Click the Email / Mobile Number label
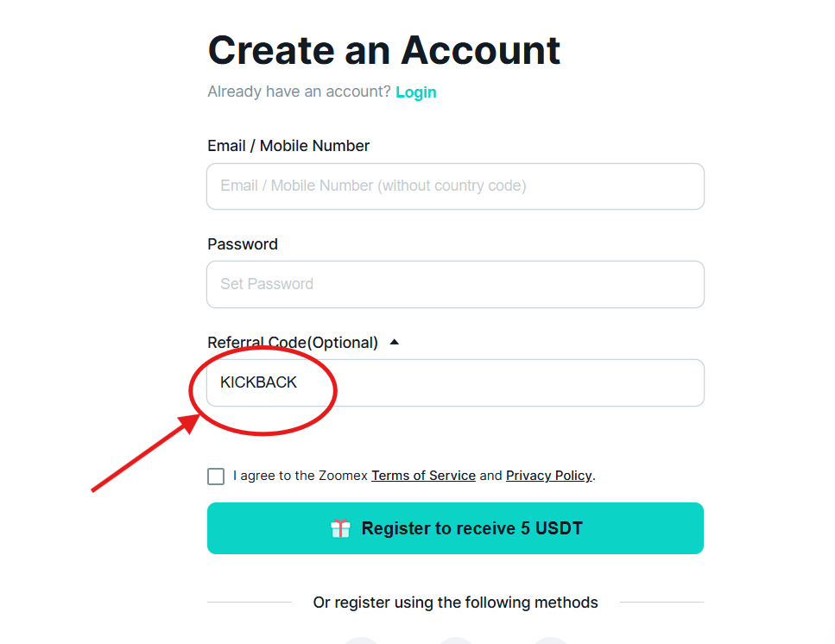This screenshot has height=644, width=835. pos(288,145)
